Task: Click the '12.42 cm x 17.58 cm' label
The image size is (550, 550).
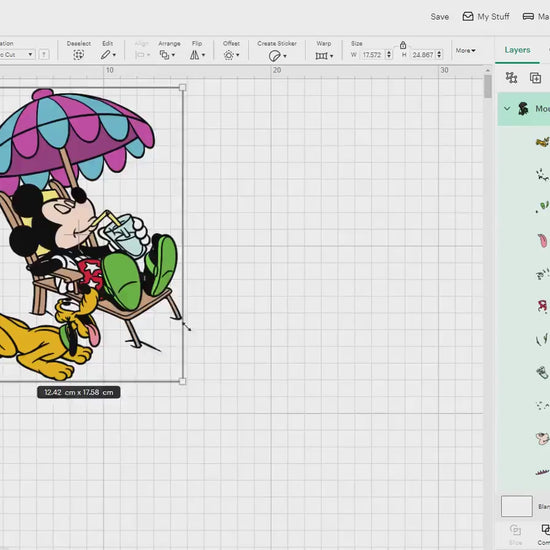Action: pos(79,392)
